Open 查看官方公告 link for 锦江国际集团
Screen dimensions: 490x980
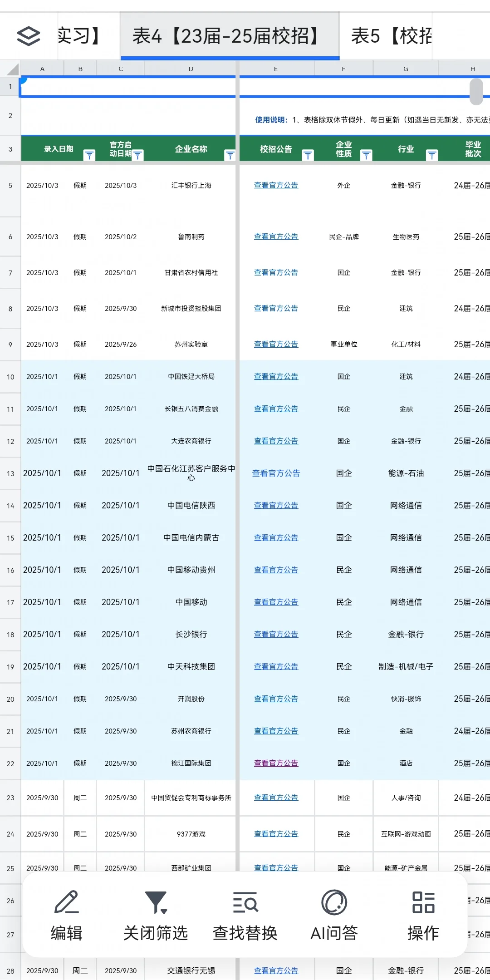click(276, 763)
